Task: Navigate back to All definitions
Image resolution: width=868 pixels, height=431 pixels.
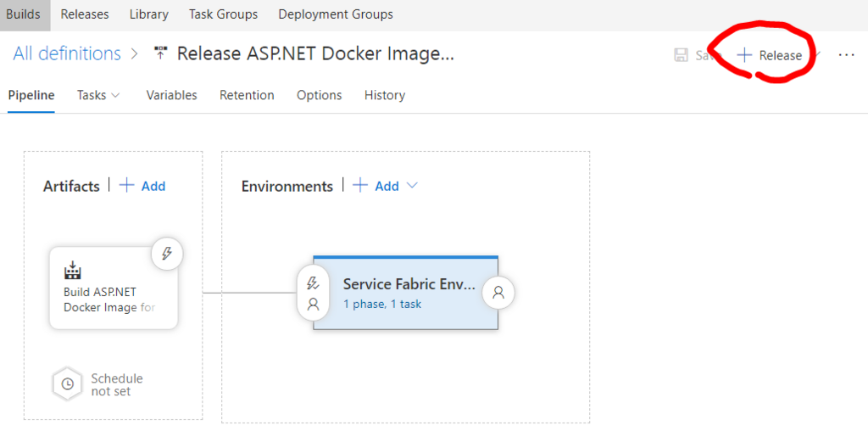Action: pyautogui.click(x=67, y=53)
